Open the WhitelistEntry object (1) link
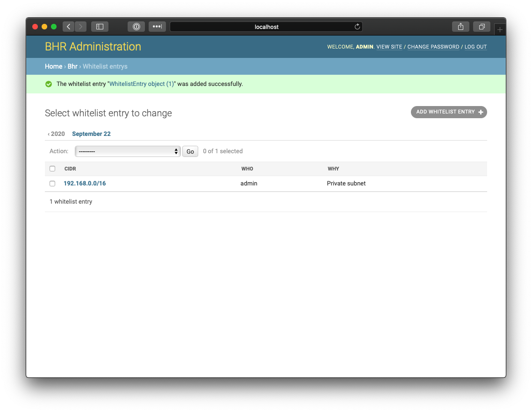This screenshot has height=412, width=532. [x=142, y=84]
